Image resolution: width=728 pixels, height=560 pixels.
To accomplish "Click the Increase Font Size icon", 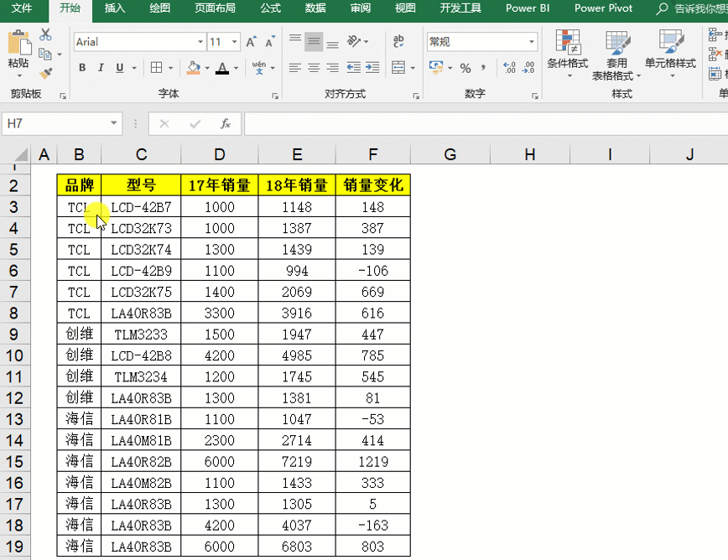I will (x=251, y=42).
